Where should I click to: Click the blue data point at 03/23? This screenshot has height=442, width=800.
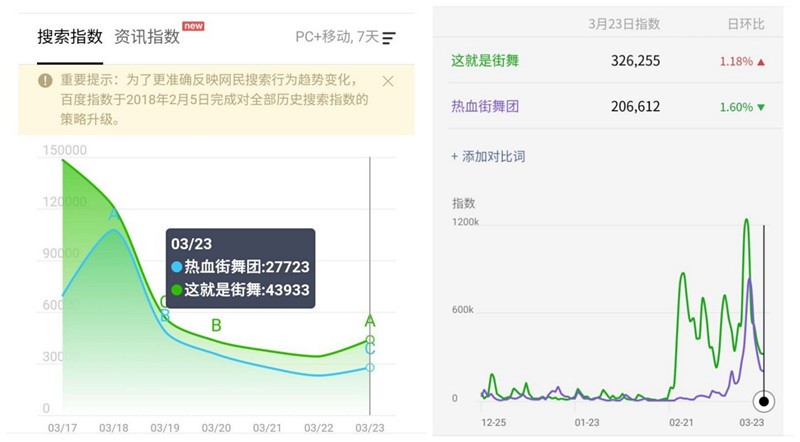pos(370,367)
